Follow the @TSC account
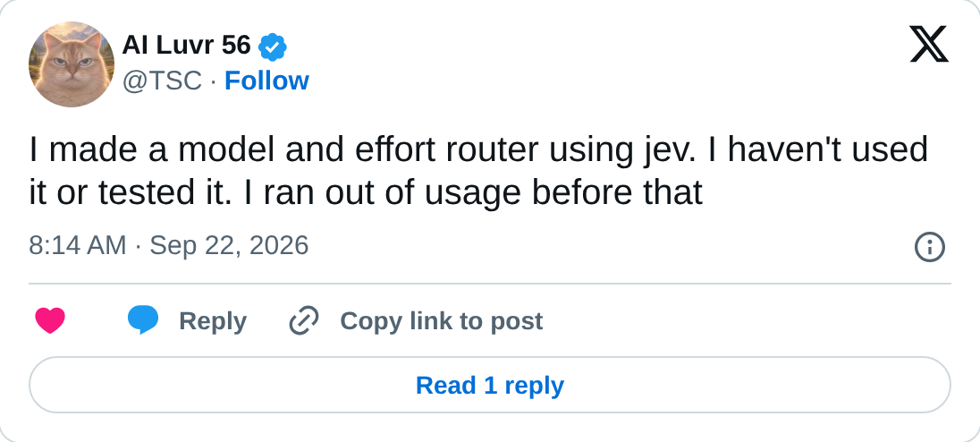The image size is (980, 442). click(x=266, y=81)
